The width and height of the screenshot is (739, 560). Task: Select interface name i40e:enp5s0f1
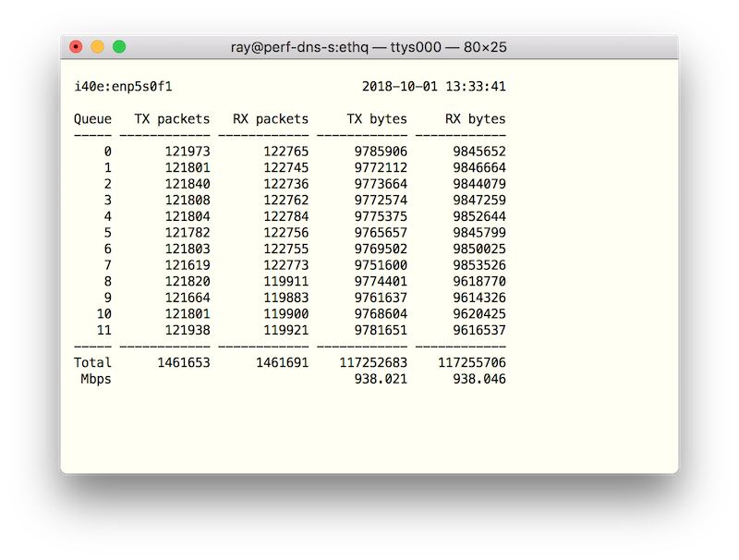124,87
